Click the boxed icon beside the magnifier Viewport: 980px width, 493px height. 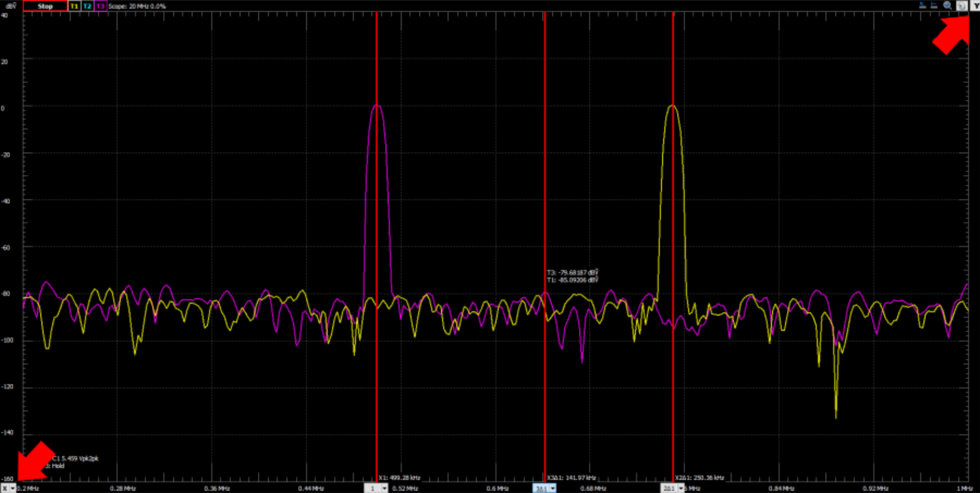point(962,6)
